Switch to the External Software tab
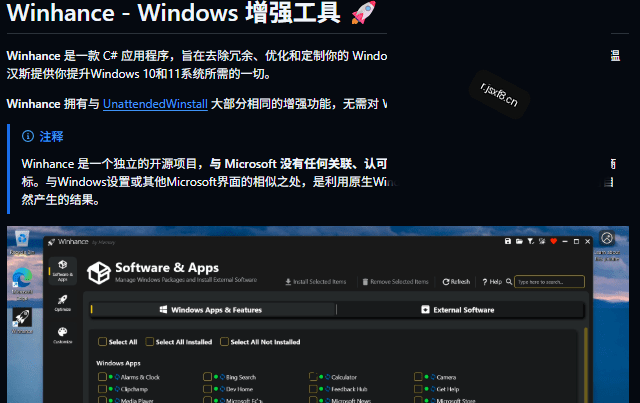The image size is (640, 403). coord(460,309)
